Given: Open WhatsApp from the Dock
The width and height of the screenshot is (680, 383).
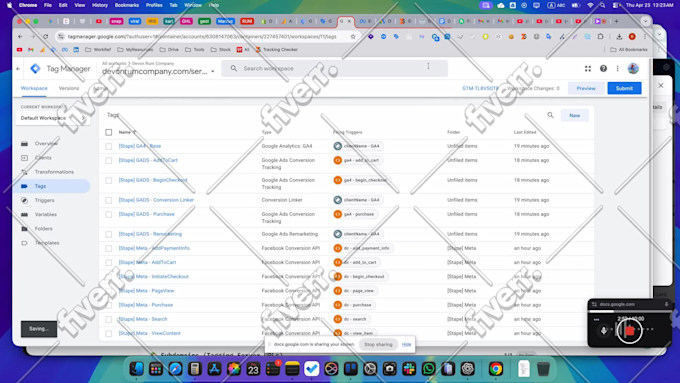Looking at the screenshot, I should (x=428, y=369).
